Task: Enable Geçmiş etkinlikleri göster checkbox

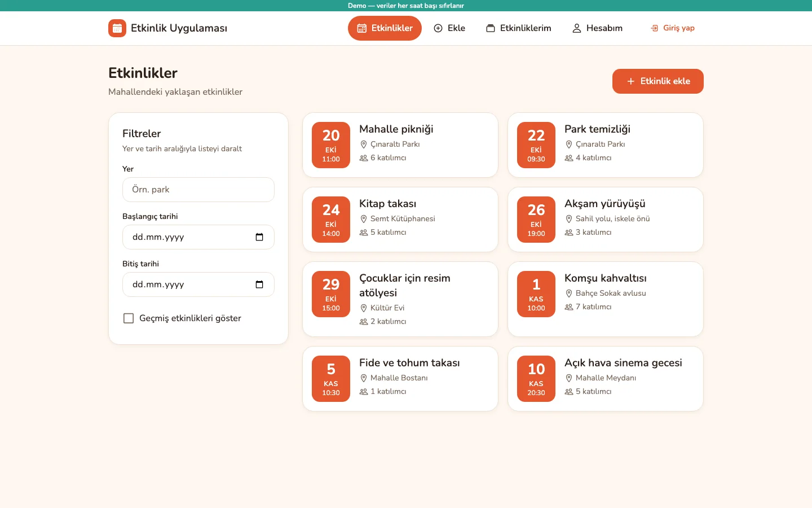Action: (129, 318)
